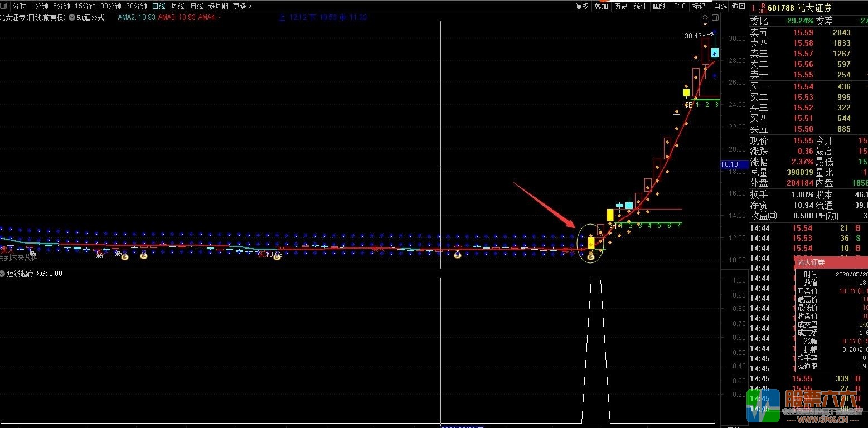This screenshot has width=868, height=428.
Task: Click the 委比 -29.24% value
Action: (x=799, y=21)
